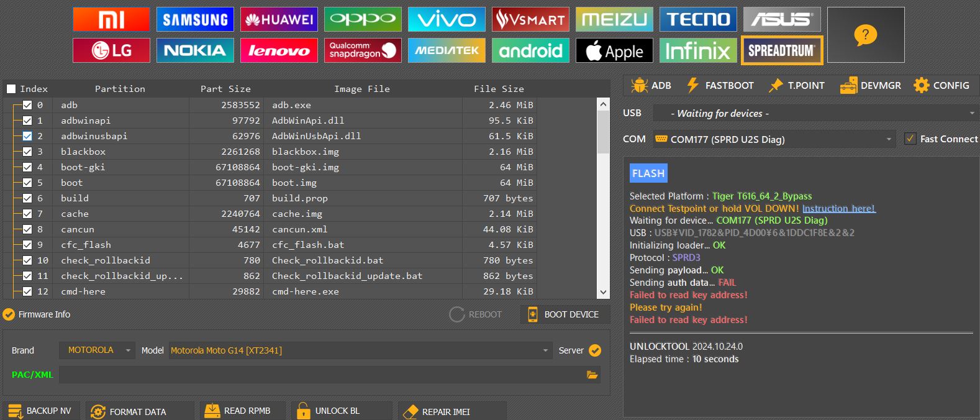
Task: Open the Brand MOTOROLA dropdown
Action: 97,350
